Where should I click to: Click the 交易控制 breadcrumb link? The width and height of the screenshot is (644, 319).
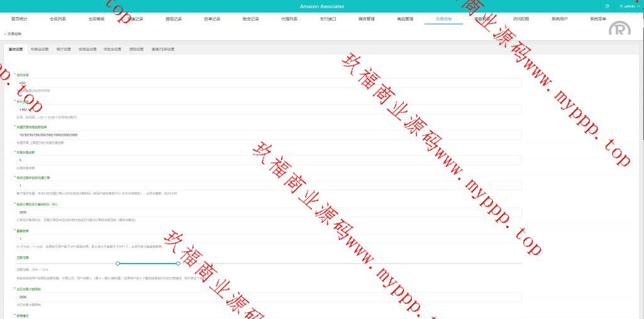(x=14, y=34)
